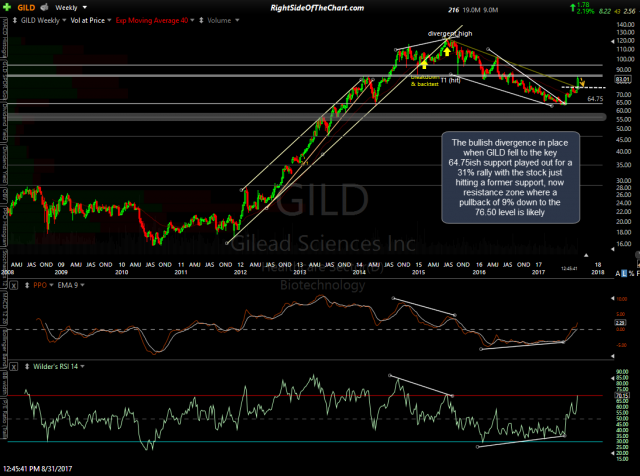
Task: Select the bullish divergence annotation text box
Action: (x=510, y=177)
